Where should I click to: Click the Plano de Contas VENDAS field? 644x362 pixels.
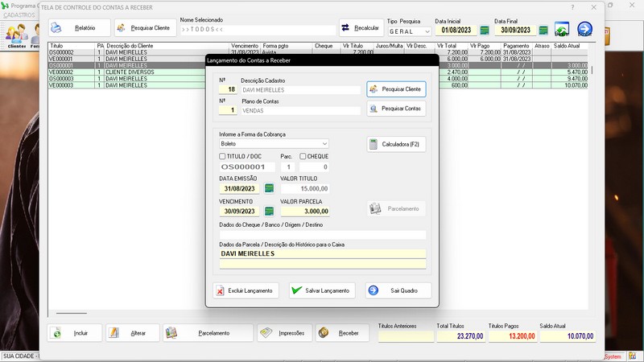[x=300, y=111]
